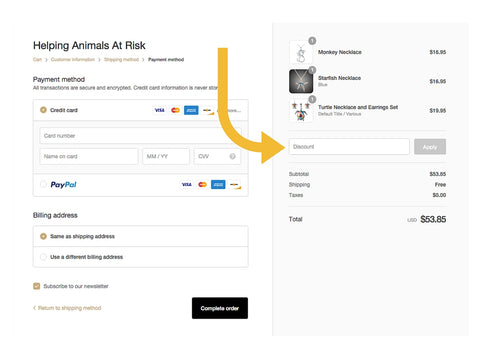The height and width of the screenshot is (360, 480).
Task: Click Monkey Necklace item name
Action: click(340, 52)
